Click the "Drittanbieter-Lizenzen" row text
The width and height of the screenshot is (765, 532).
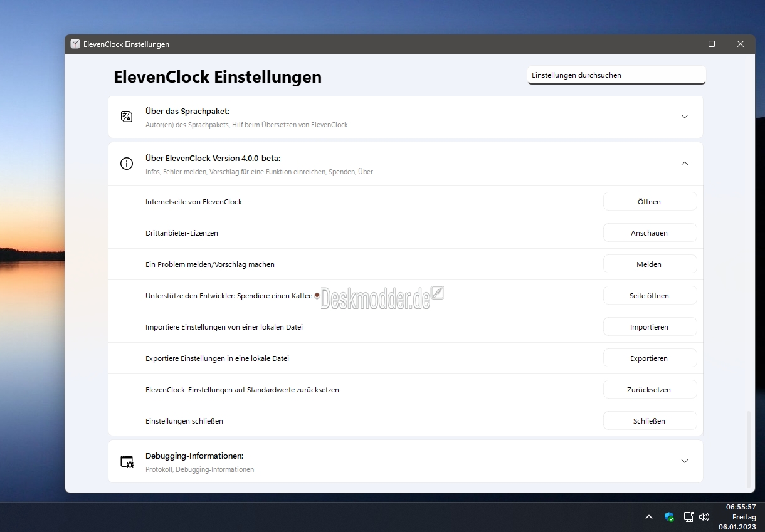click(x=182, y=233)
